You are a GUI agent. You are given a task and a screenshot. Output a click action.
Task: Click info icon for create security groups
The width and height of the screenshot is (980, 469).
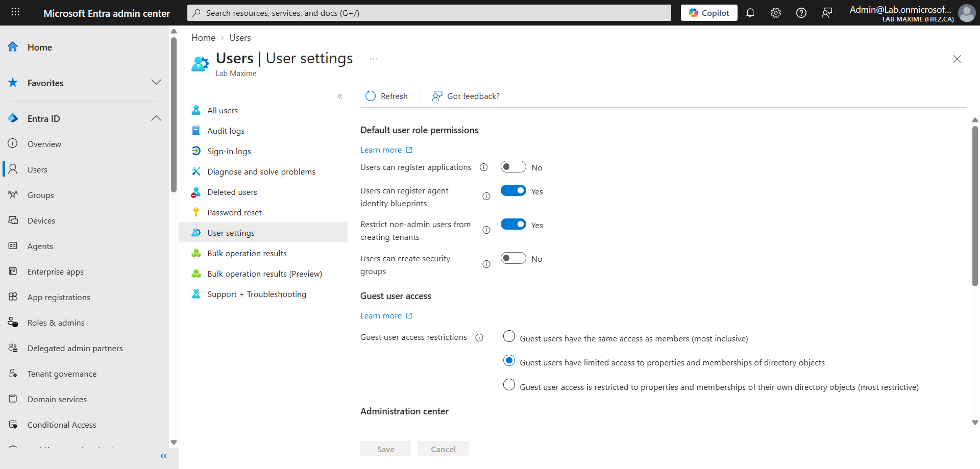486,264
